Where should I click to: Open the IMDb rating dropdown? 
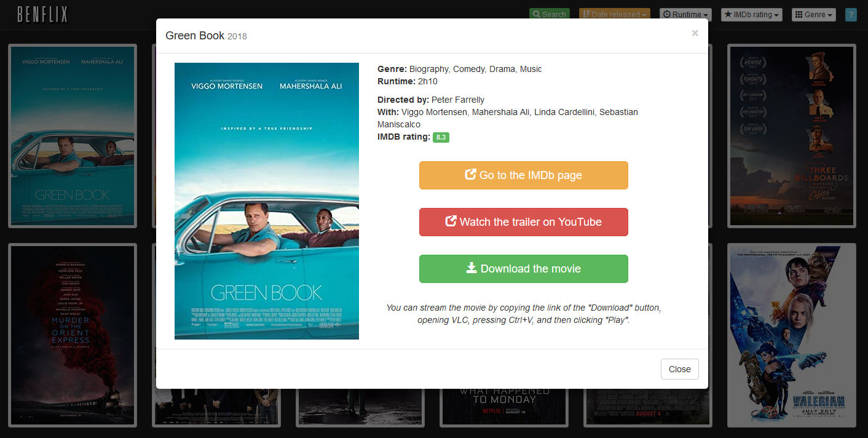click(752, 14)
